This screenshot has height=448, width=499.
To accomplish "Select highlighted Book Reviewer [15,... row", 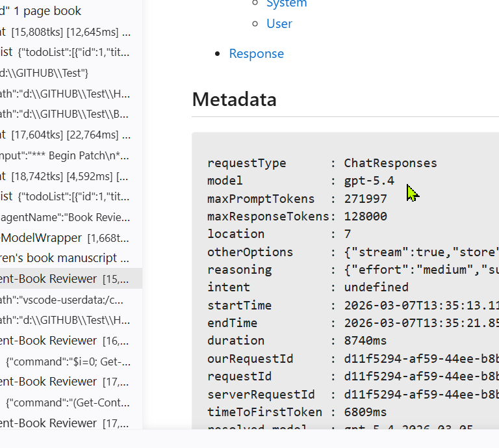I will 71,278.
